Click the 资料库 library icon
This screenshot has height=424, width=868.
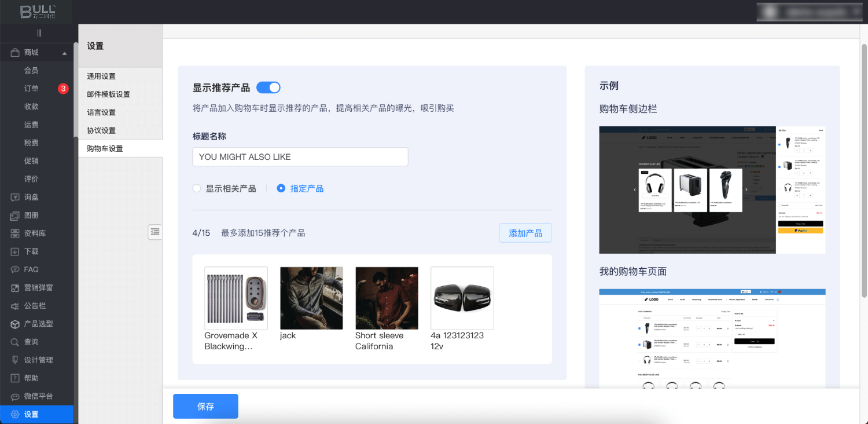(15, 233)
